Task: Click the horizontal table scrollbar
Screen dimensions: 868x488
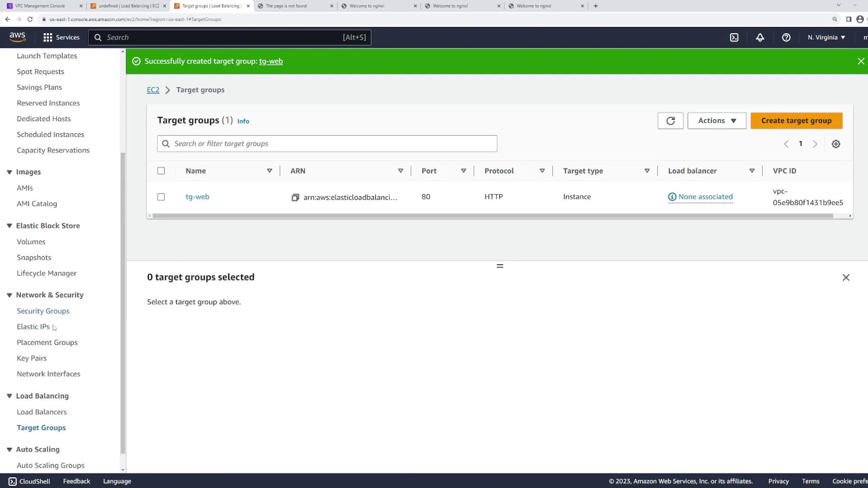Action: click(x=493, y=216)
